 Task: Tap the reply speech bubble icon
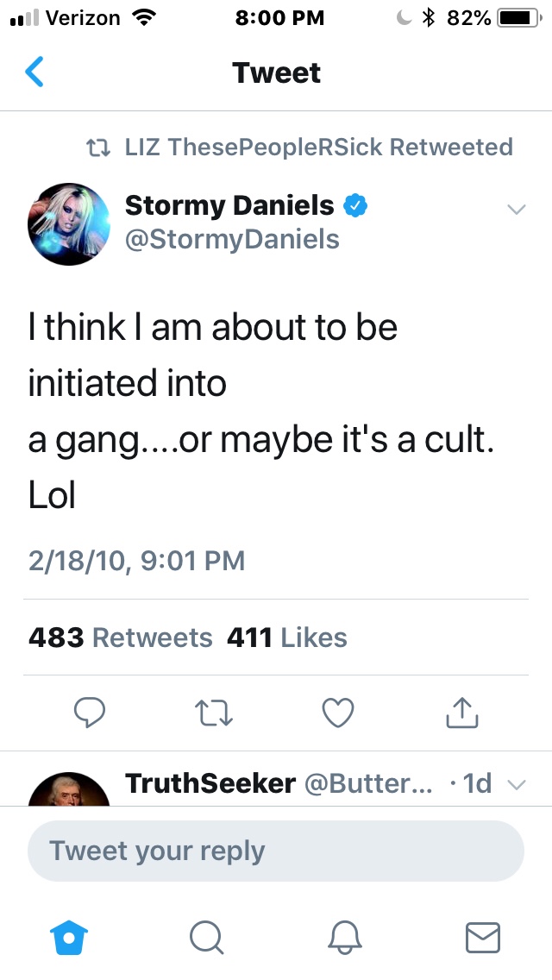(89, 713)
